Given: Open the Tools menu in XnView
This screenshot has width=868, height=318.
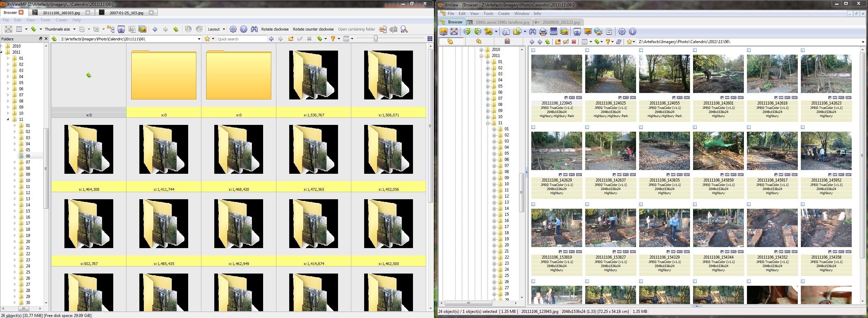Looking at the screenshot, I should click(488, 14).
